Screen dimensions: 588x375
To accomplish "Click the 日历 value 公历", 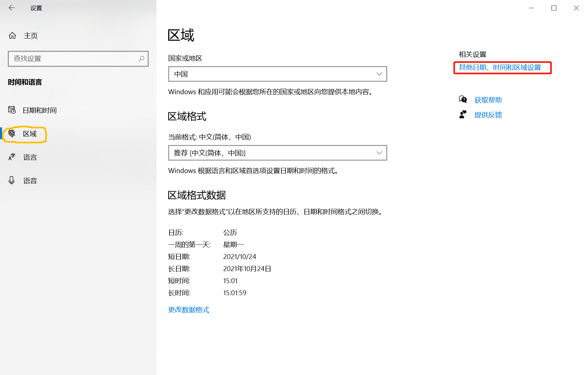I will coord(230,233).
